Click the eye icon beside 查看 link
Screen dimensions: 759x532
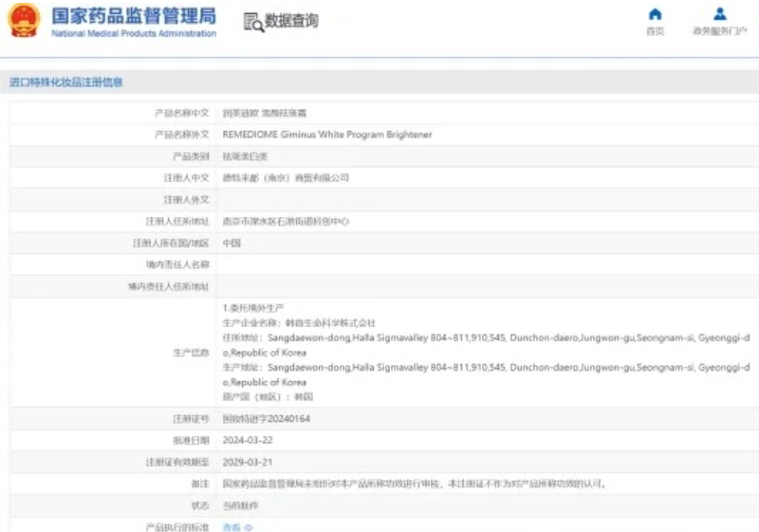tap(249, 527)
